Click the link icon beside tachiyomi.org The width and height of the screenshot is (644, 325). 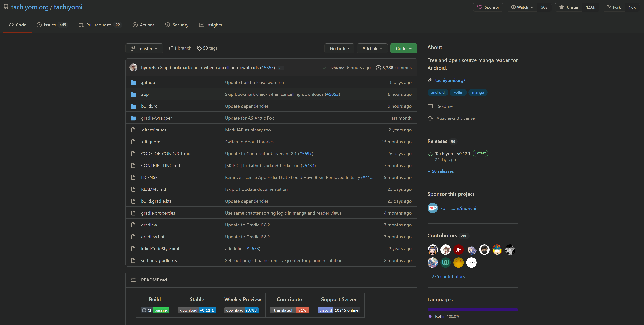click(430, 80)
